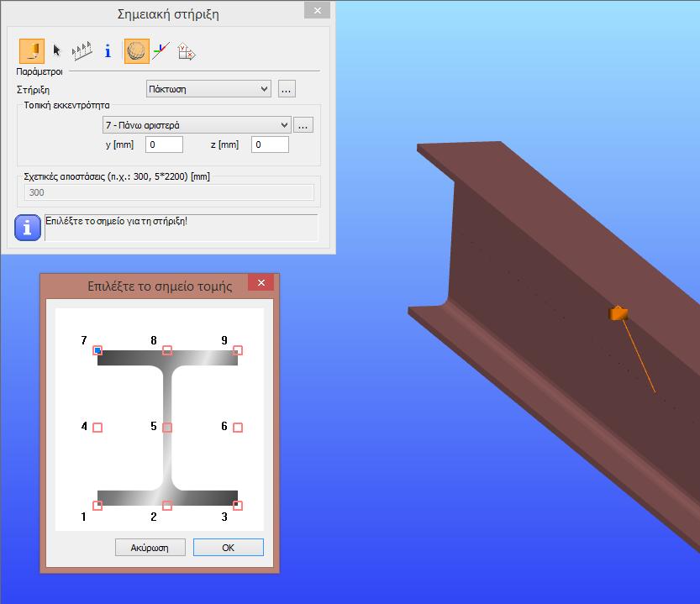The image size is (700, 604).
Task: Close the Σημειακή στήριξη dialog
Action: coord(318,10)
